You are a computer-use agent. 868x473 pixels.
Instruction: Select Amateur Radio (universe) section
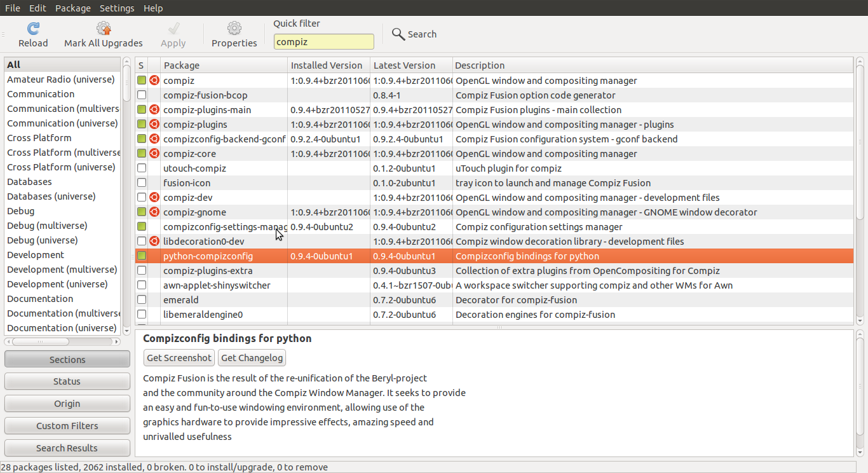(62, 79)
